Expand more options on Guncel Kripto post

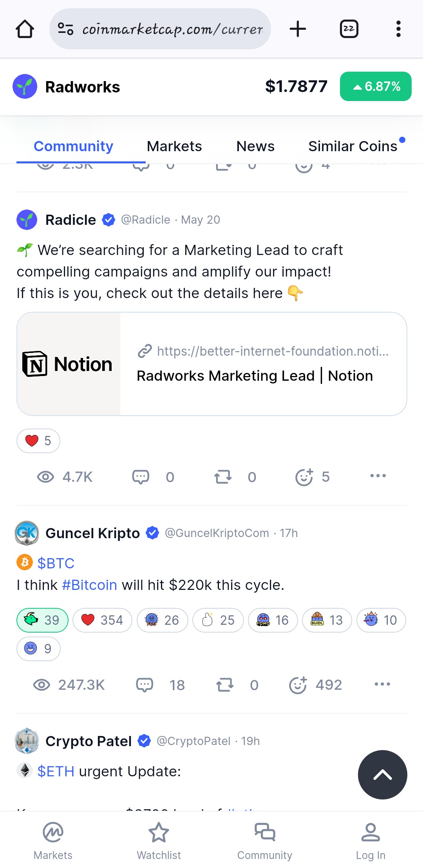[382, 684]
